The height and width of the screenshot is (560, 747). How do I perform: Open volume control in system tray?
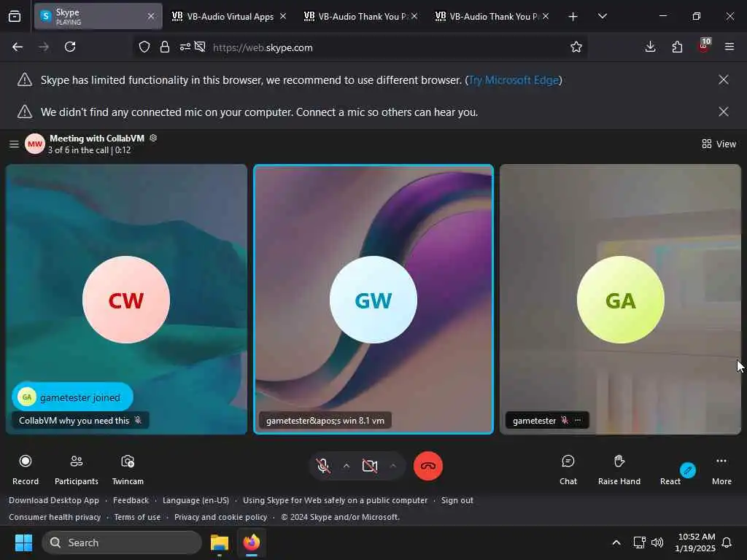[x=657, y=542]
